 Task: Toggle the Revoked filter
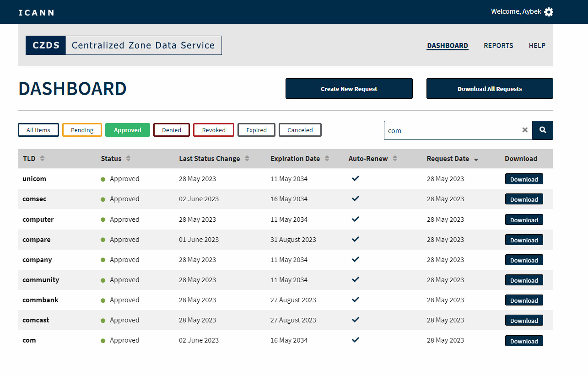pos(214,130)
